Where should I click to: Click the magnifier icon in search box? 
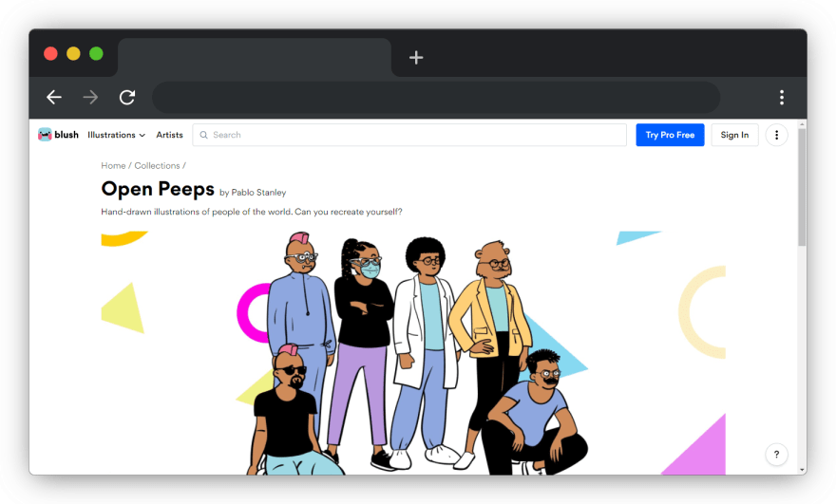[x=203, y=135]
